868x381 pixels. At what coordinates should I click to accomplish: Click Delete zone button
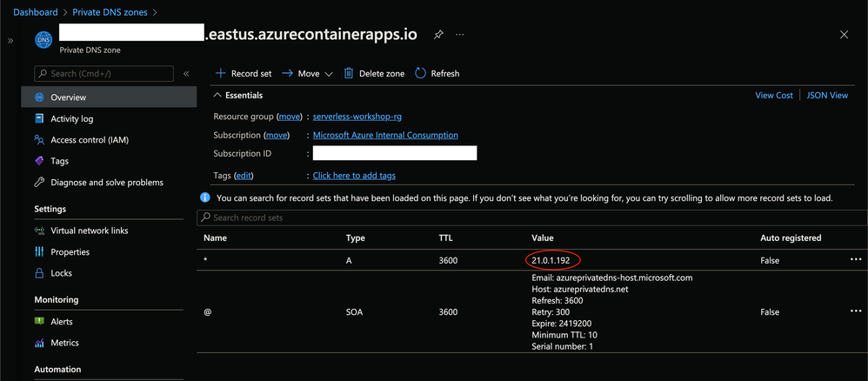pyautogui.click(x=374, y=73)
